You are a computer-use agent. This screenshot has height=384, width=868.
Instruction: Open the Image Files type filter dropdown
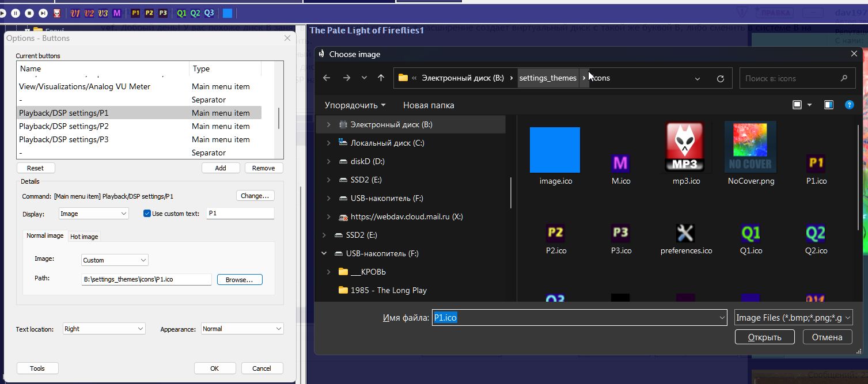(x=793, y=318)
